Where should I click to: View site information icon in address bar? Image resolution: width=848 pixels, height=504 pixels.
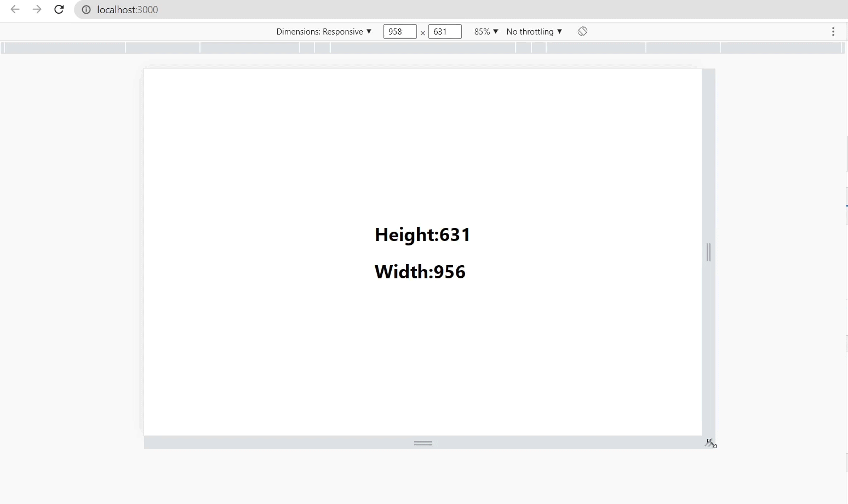pos(86,10)
